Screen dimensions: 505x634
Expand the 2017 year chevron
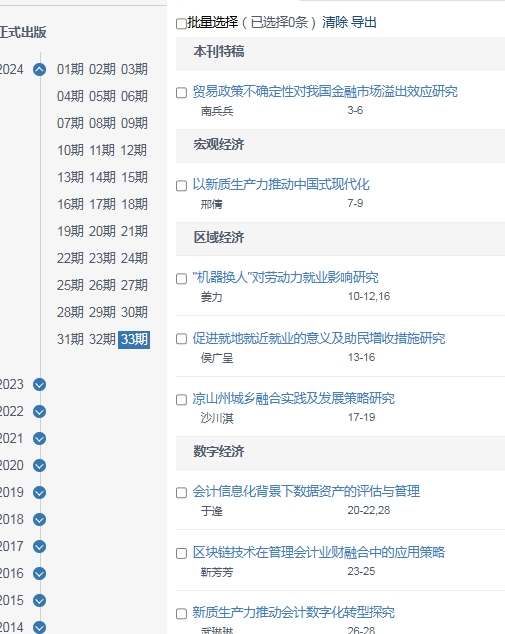39,547
